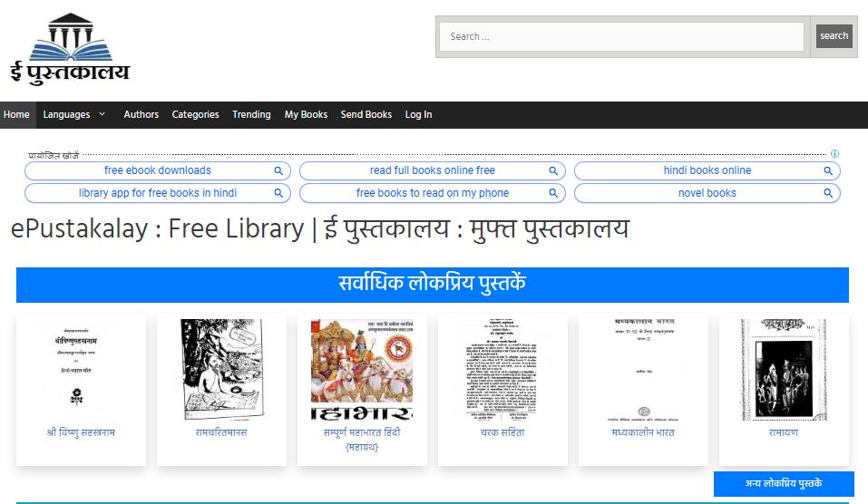This screenshot has height=504, width=868.
Task: Click magnifier icon on 'free books to read on my phone'
Action: pyautogui.click(x=553, y=193)
